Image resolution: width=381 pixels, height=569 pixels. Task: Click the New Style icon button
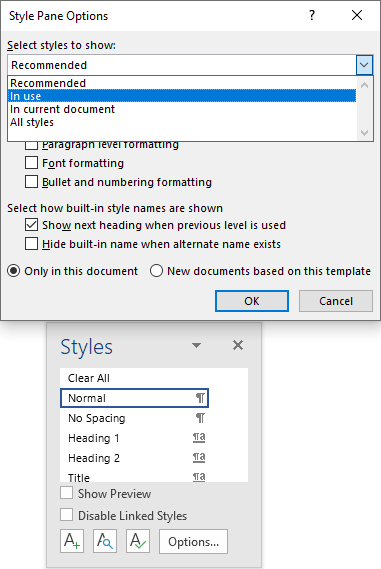[x=72, y=541]
